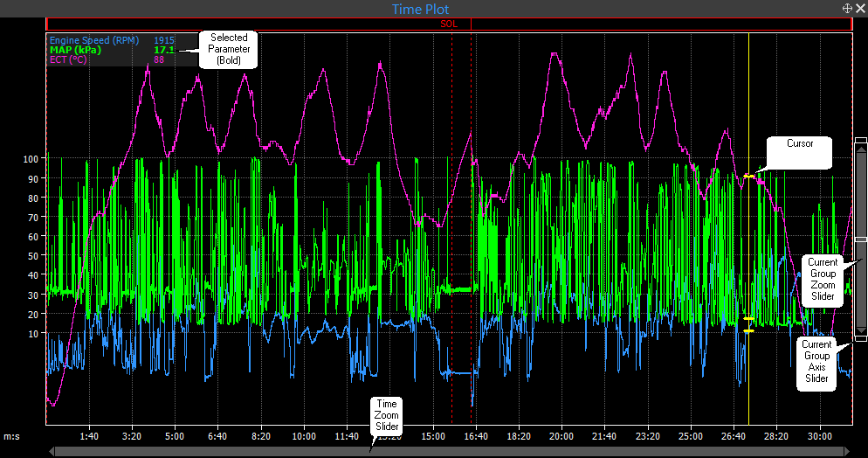Image resolution: width=868 pixels, height=458 pixels.
Task: Click the 10 label on the vertical axis
Action: pyautogui.click(x=33, y=334)
